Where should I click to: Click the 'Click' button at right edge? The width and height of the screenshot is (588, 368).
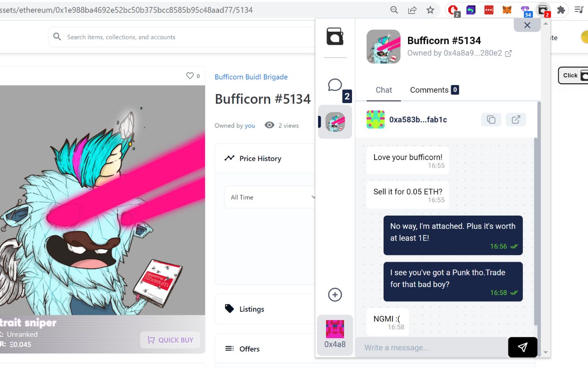click(573, 75)
